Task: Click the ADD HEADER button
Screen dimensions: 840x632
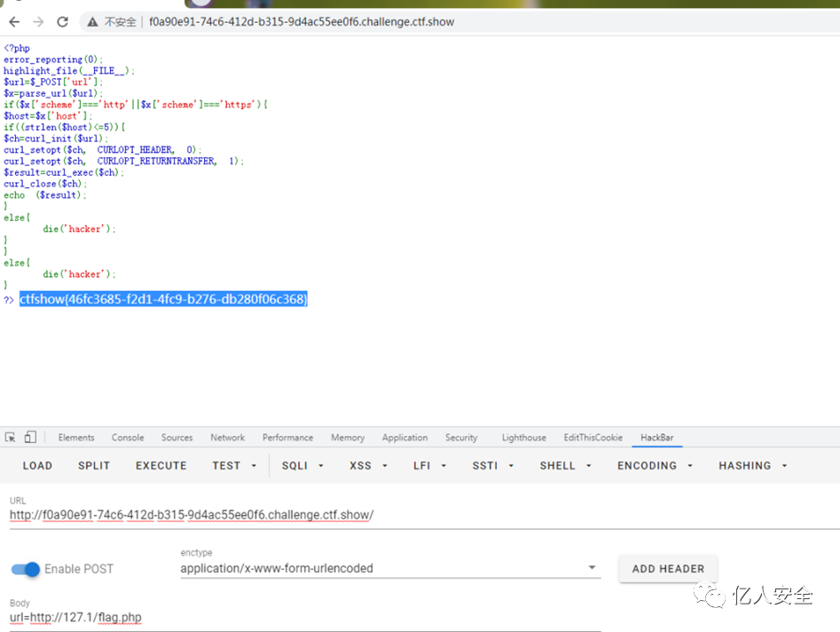Action: [x=668, y=569]
